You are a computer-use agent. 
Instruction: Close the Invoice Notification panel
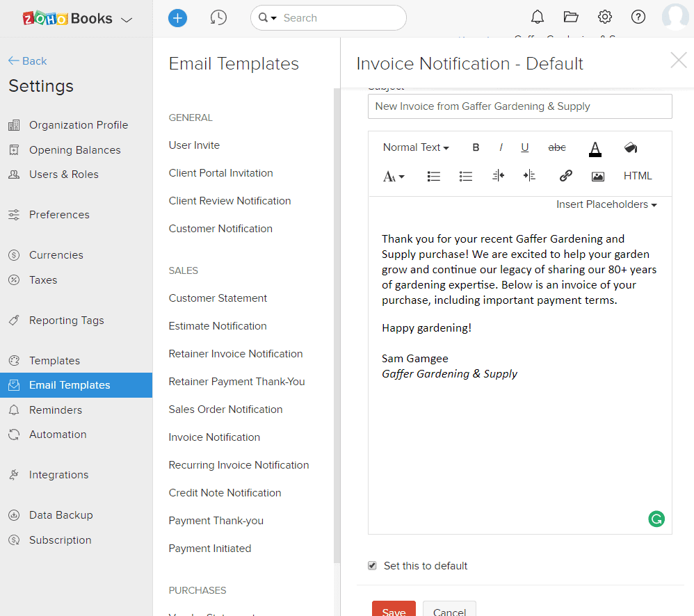click(x=679, y=60)
